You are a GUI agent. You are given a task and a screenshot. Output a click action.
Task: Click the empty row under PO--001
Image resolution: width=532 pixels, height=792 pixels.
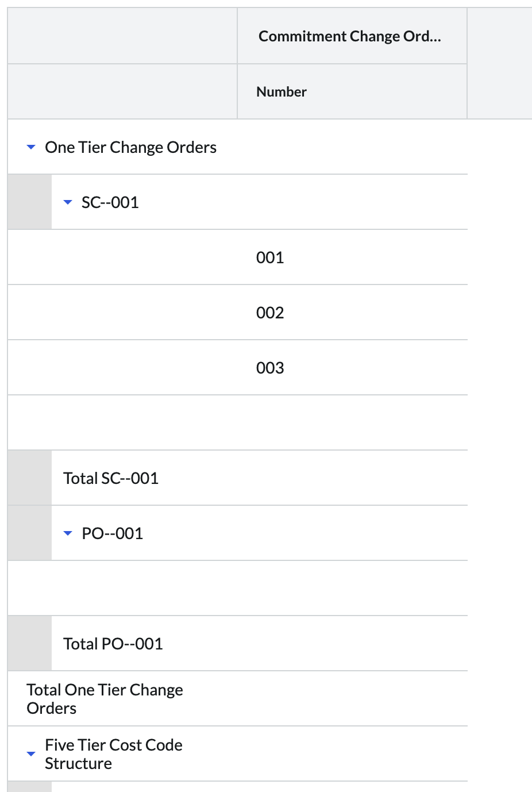[x=237, y=588]
